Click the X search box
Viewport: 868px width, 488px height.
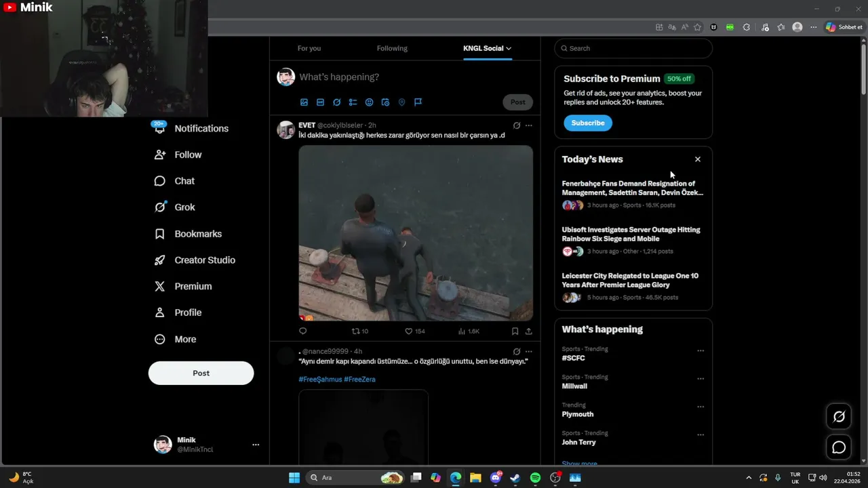click(633, 48)
